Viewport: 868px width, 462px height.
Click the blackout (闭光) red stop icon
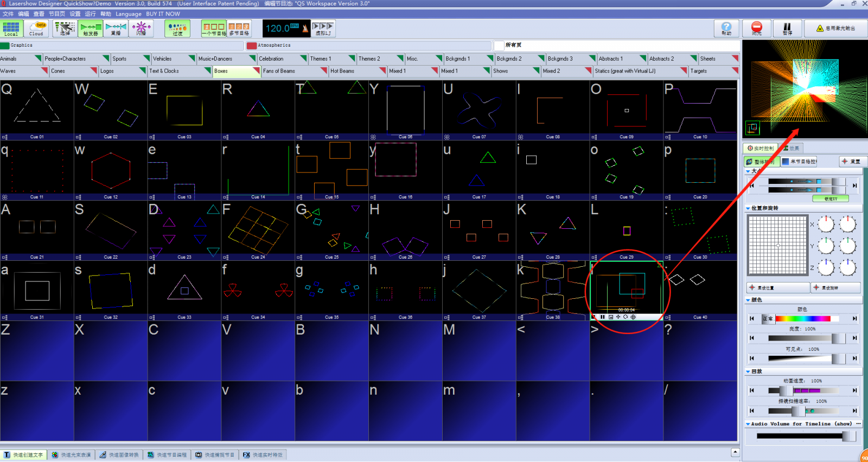pos(756,28)
